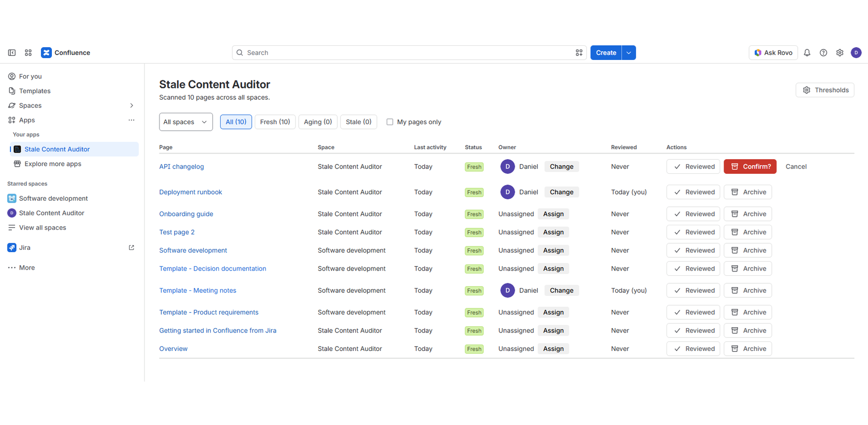Open the All spaces dropdown
The height and width of the screenshot is (425, 868).
[x=186, y=122]
